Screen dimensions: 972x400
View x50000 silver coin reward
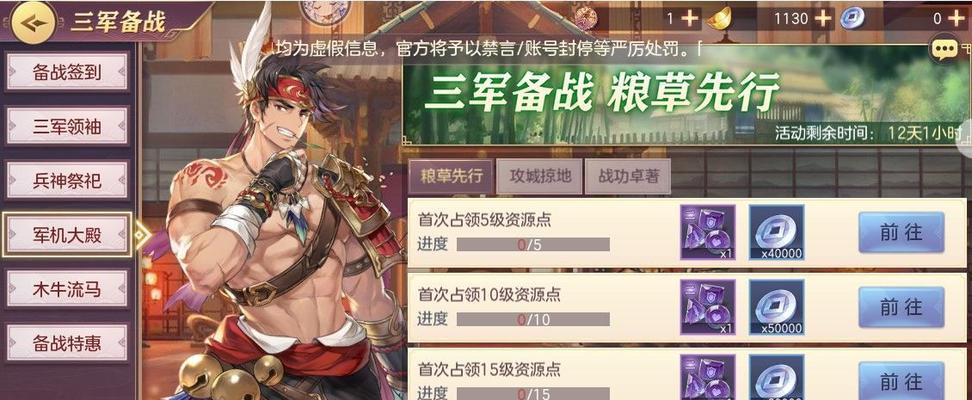pos(777,307)
